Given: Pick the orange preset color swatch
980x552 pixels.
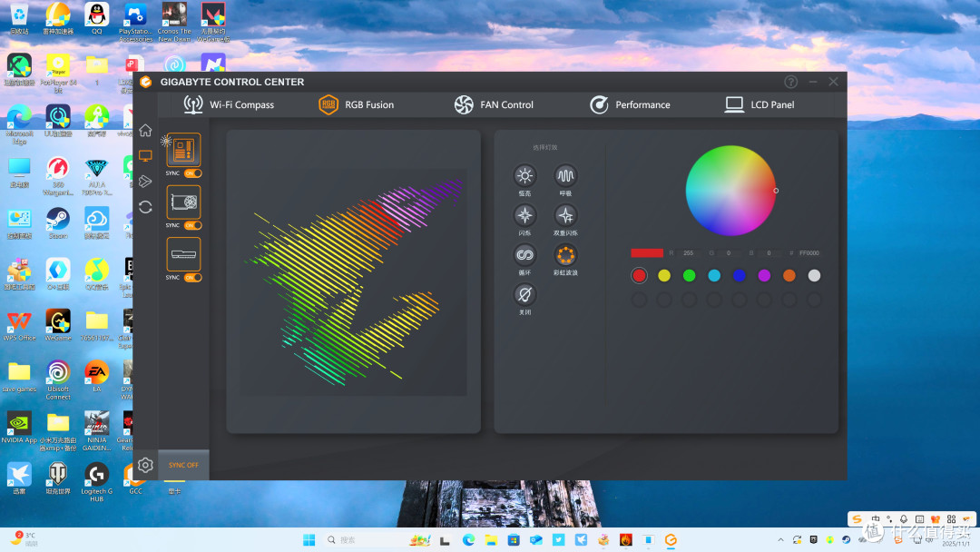Looking at the screenshot, I should 789,276.
